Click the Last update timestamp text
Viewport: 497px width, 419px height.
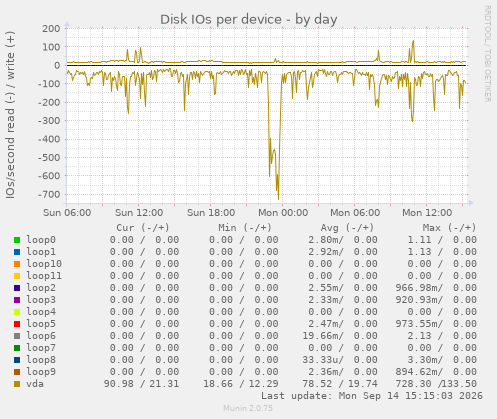pos(372,396)
